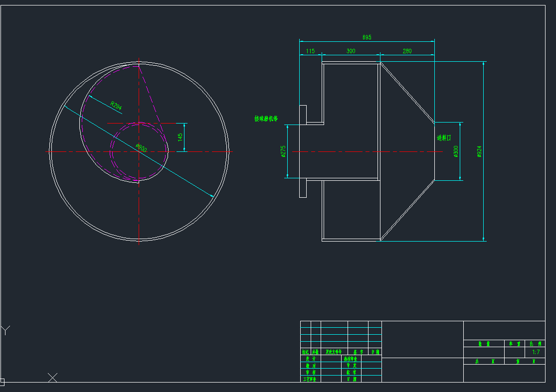Select the 115 dimension text

tap(310, 51)
